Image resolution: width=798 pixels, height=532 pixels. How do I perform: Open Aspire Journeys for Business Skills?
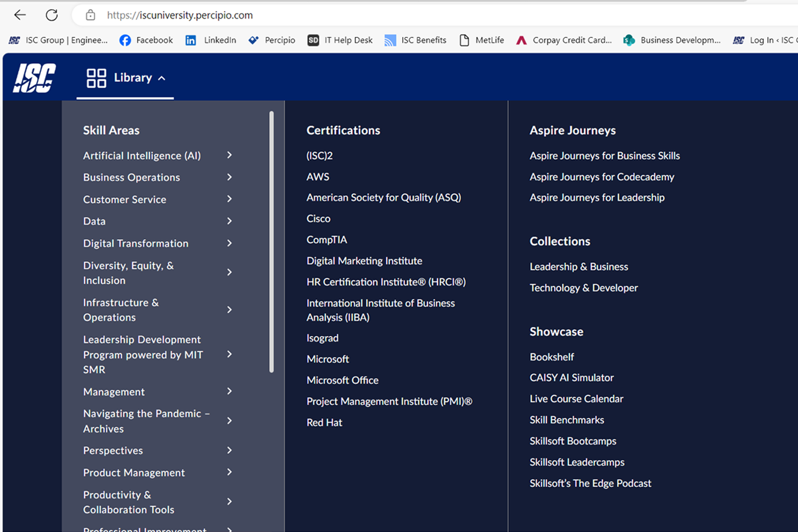[605, 156]
